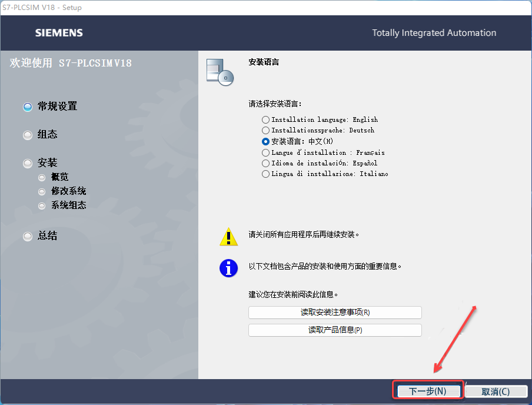Select Lingua di installazione: Italiano
Screen dimensions: 532x405
tap(265, 174)
